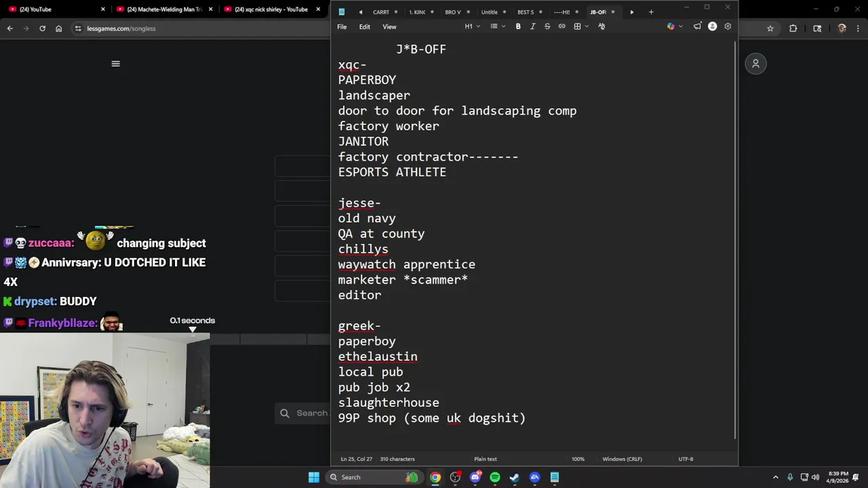Click Ln 25, Col 27 position indicator
Image resolution: width=868 pixels, height=488 pixels.
pyautogui.click(x=357, y=459)
